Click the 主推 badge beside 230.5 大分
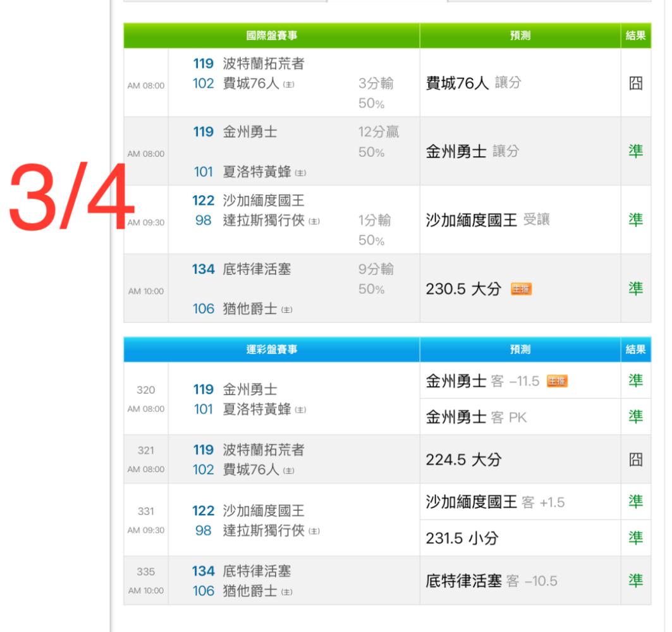The width and height of the screenshot is (672, 632). click(x=521, y=289)
